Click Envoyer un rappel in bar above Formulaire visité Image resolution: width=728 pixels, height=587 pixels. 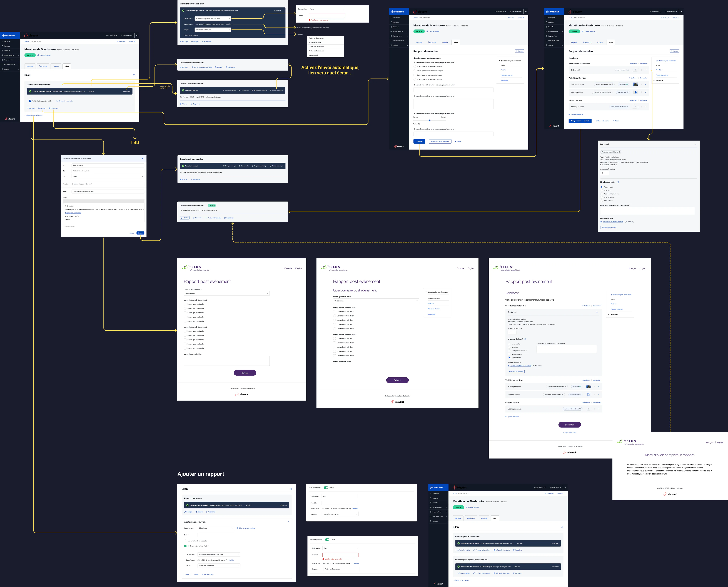[230, 90]
